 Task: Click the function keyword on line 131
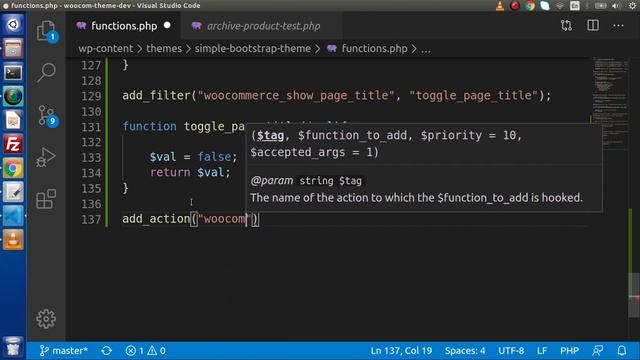(149, 126)
